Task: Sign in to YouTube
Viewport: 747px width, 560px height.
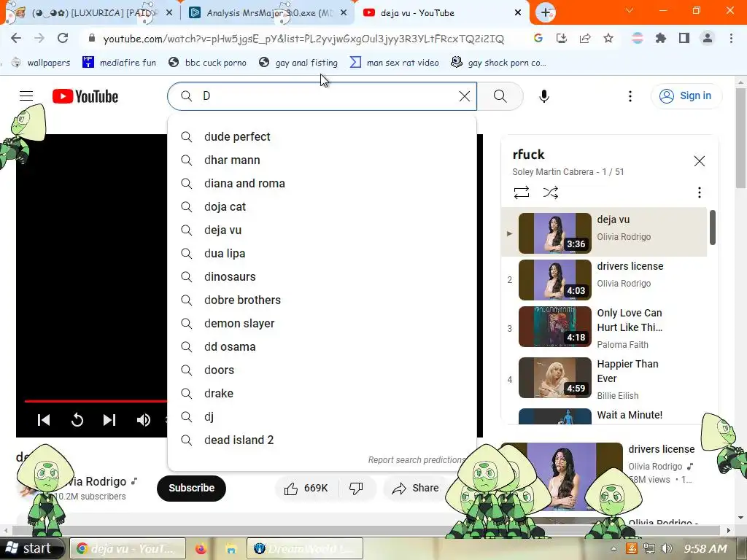Action: pos(686,96)
